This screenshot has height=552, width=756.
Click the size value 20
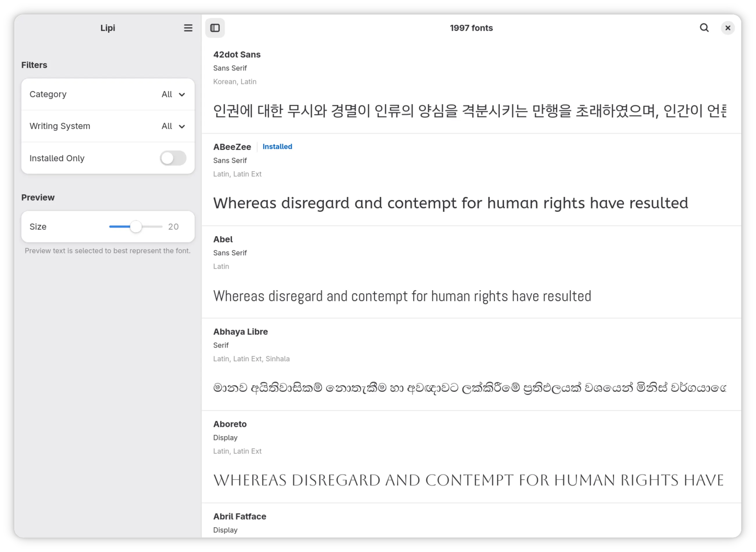(173, 227)
